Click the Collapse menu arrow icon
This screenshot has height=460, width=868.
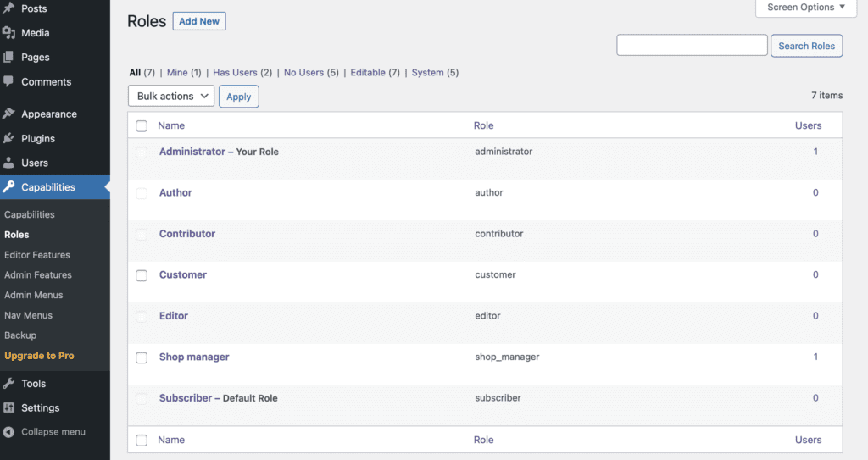click(x=8, y=432)
